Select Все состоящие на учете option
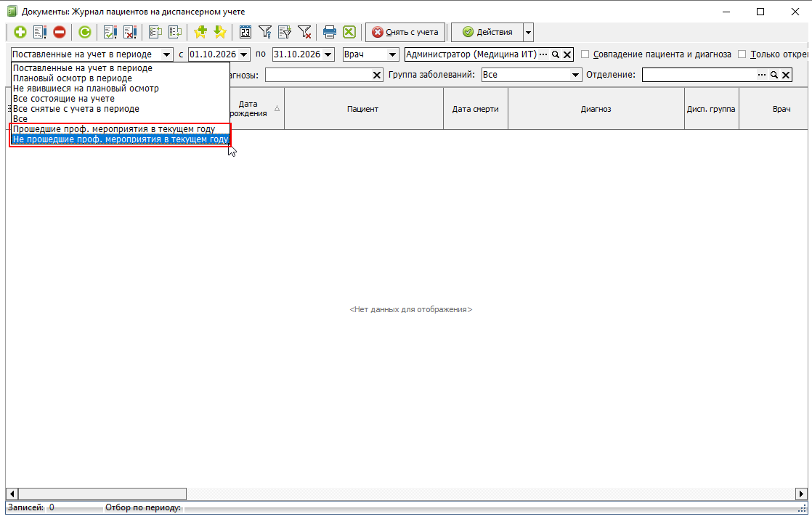Screen dimensions: 812x519 click(120, 98)
